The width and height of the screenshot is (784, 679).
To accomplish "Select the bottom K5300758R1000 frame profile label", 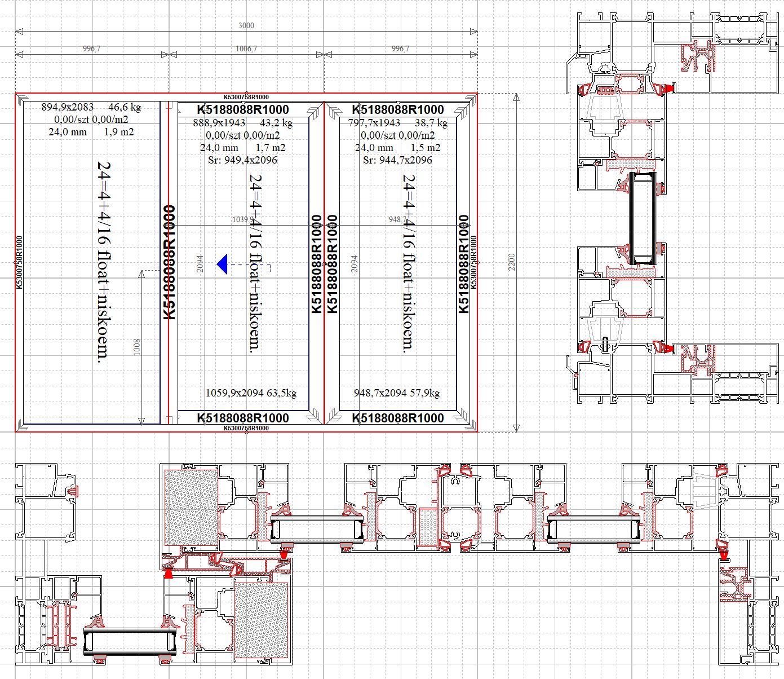I will 246,428.
